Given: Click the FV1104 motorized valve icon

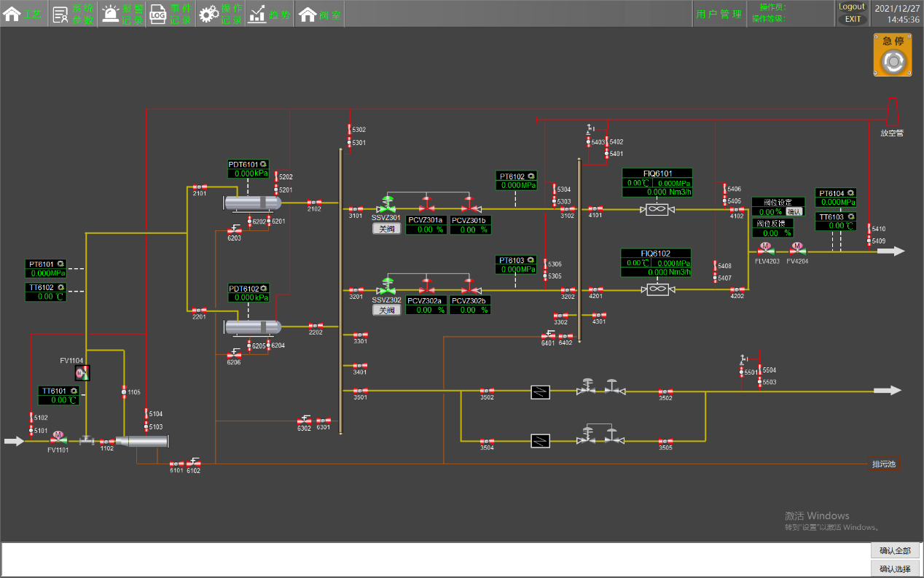Looking at the screenshot, I should [82, 373].
